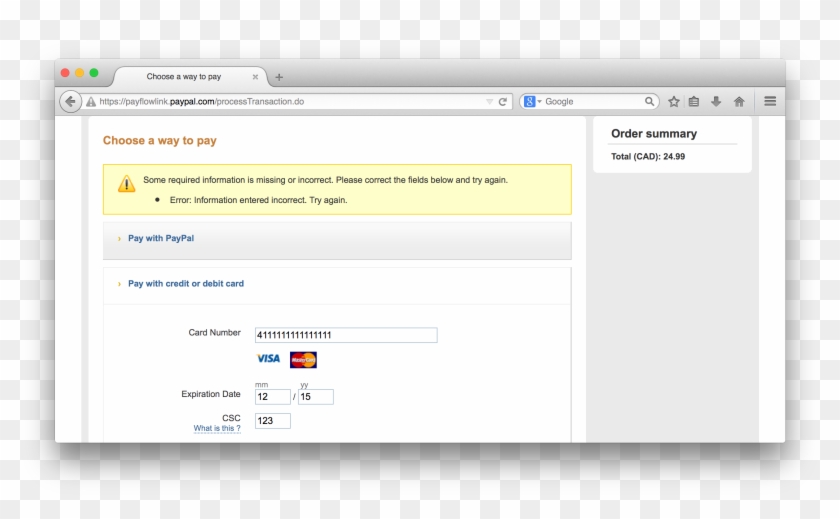Open the Google search engine selector
This screenshot has width=840, height=519.
532,101
